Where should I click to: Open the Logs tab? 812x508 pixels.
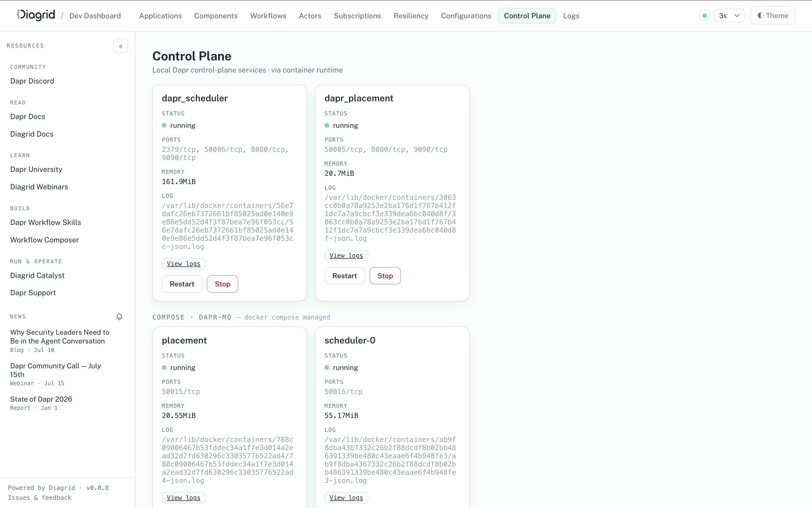click(571, 16)
